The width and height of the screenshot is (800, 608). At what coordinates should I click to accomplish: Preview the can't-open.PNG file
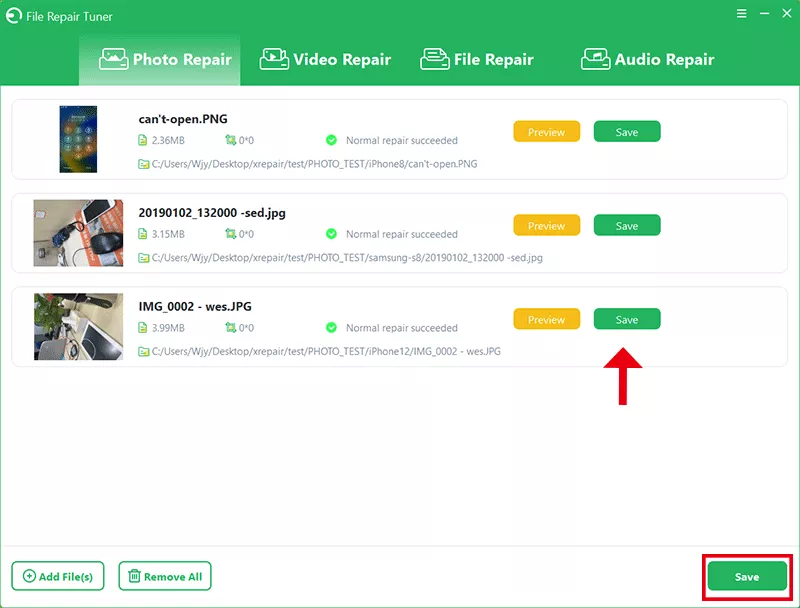tap(546, 132)
